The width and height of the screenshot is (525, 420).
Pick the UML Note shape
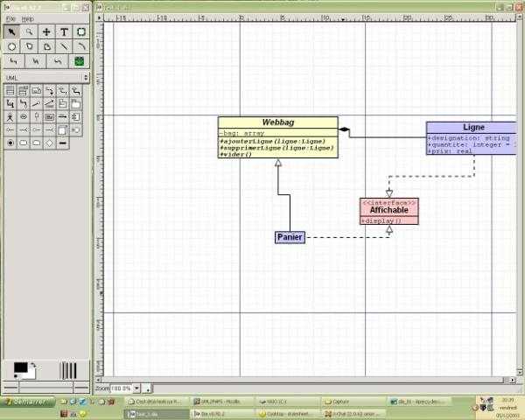37,91
